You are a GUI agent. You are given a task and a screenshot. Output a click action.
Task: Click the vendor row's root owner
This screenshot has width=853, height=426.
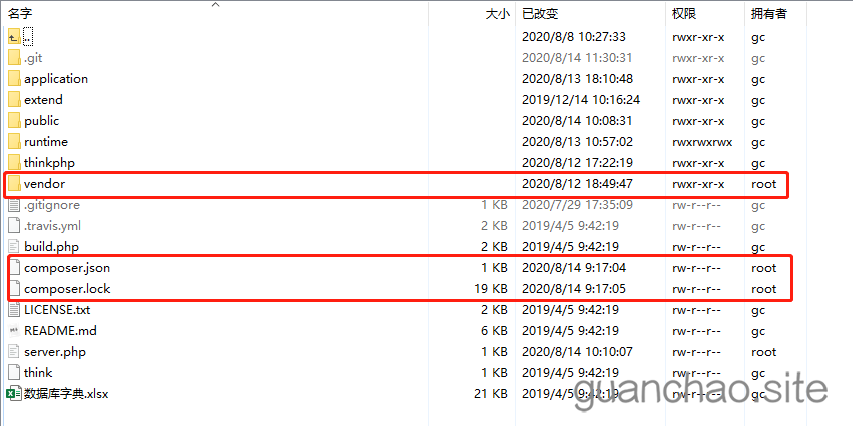pos(764,184)
